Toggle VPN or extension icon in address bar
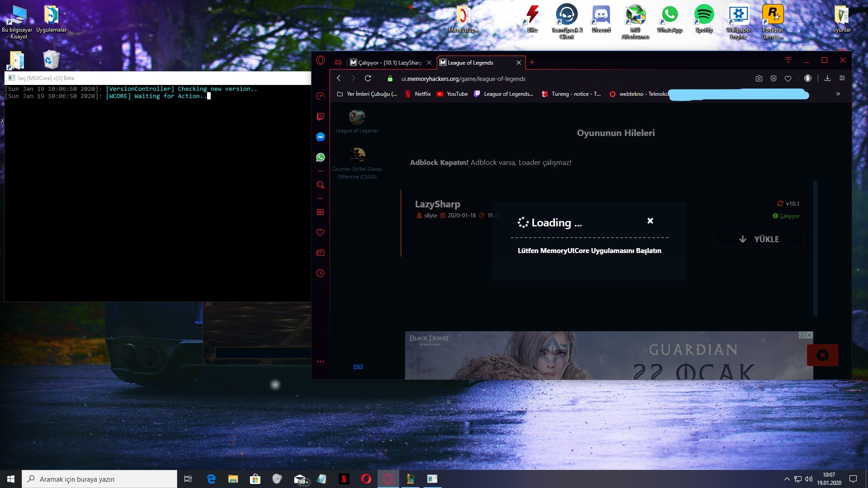The image size is (868, 488). click(x=808, y=78)
